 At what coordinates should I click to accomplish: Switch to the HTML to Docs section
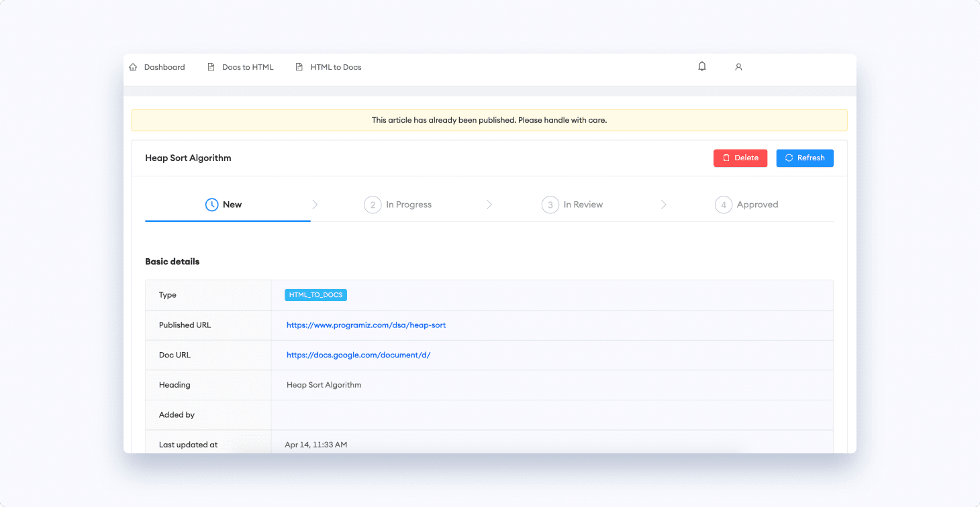click(335, 66)
